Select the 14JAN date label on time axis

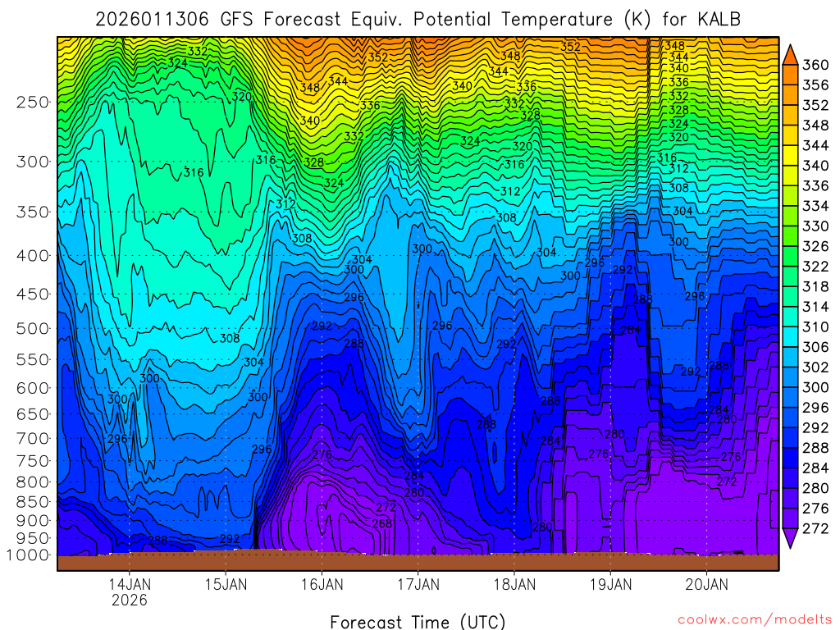tap(130, 584)
